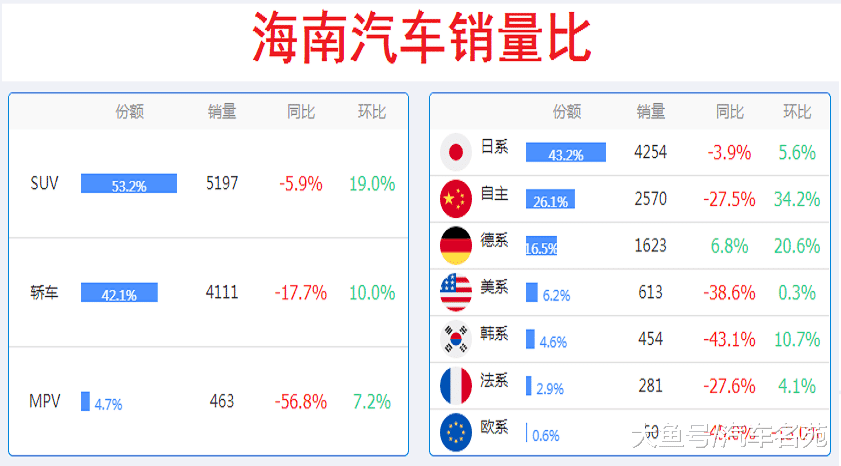Click the USA flag icon for 美系
The image size is (841, 466).
coord(455,292)
